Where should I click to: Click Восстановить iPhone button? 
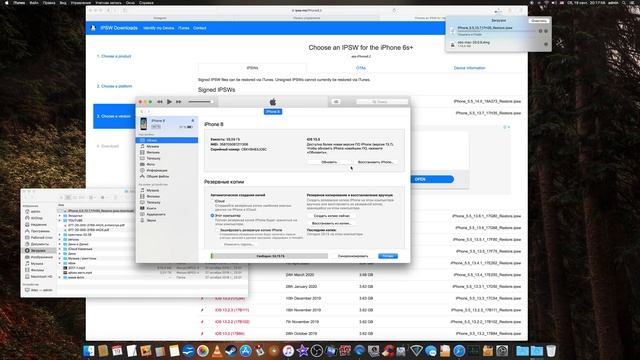(x=375, y=162)
